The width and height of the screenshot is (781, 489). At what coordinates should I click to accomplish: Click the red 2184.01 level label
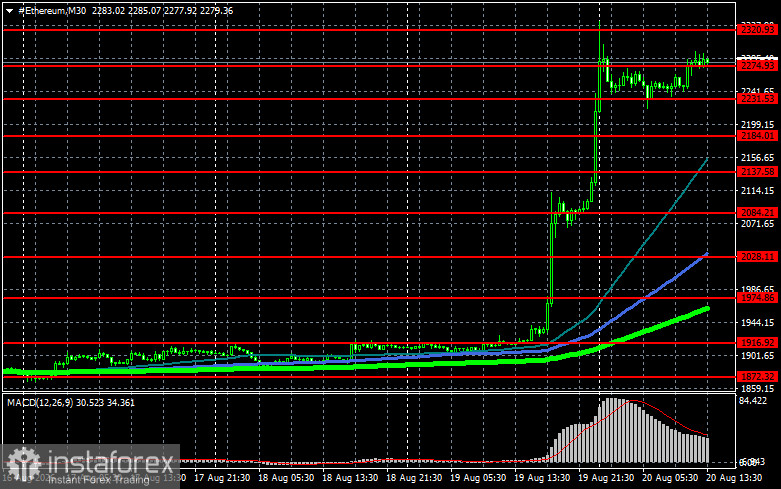coord(758,136)
